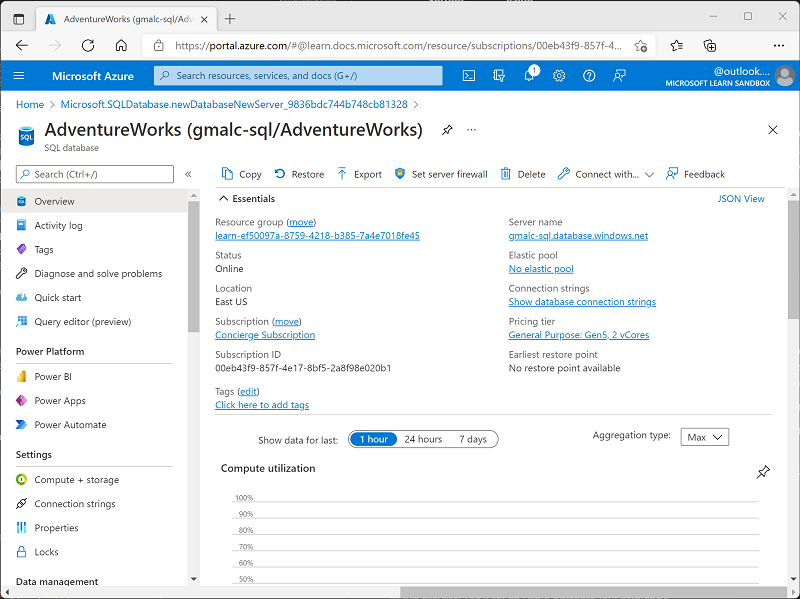Pin the Compute utilization chart
The height and width of the screenshot is (599, 800).
(x=763, y=471)
